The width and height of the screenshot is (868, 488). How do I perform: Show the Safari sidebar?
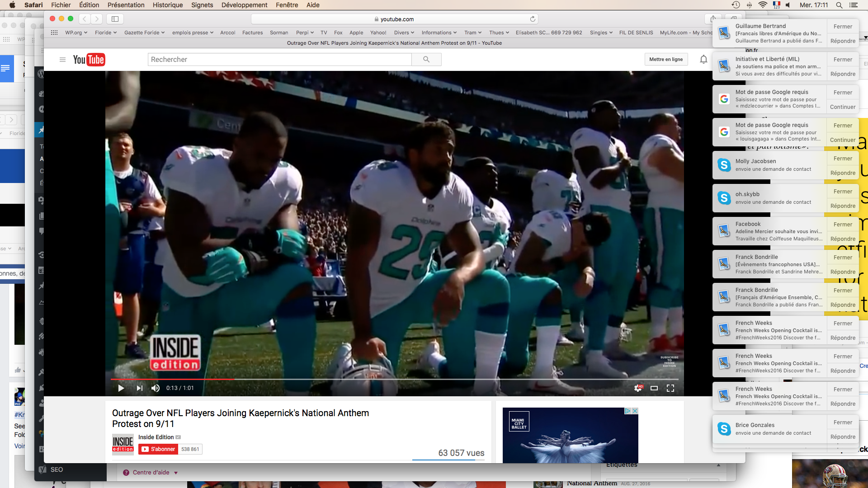[115, 19]
